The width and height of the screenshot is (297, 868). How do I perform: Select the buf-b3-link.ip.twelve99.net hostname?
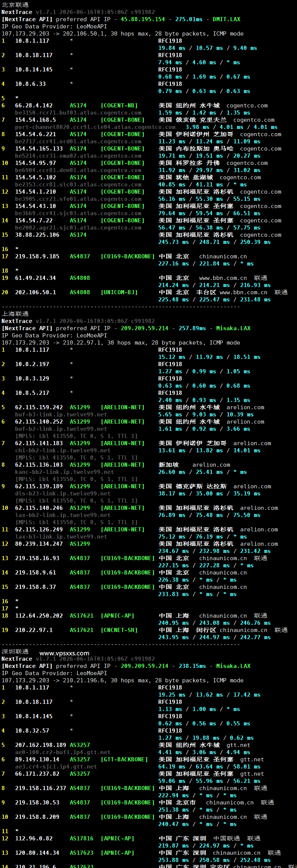tap(61, 415)
